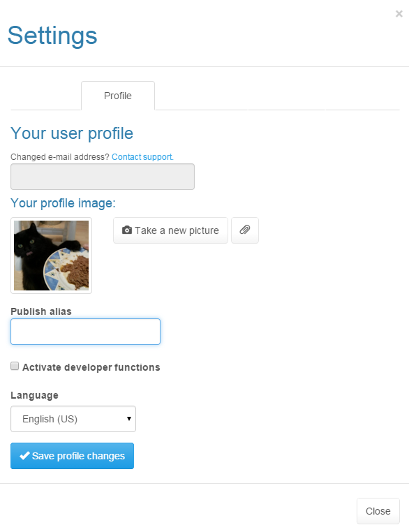Click Save profile changes
This screenshot has width=409, height=532.
pos(72,456)
